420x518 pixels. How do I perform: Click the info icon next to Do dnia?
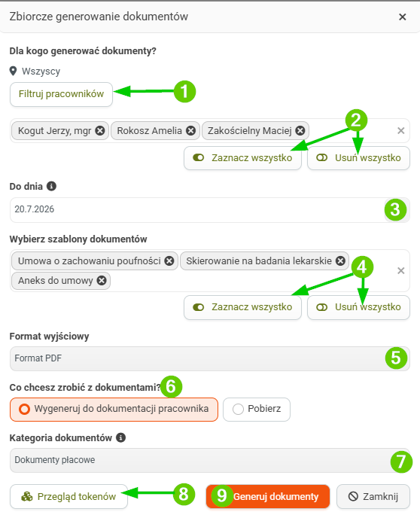click(51, 186)
